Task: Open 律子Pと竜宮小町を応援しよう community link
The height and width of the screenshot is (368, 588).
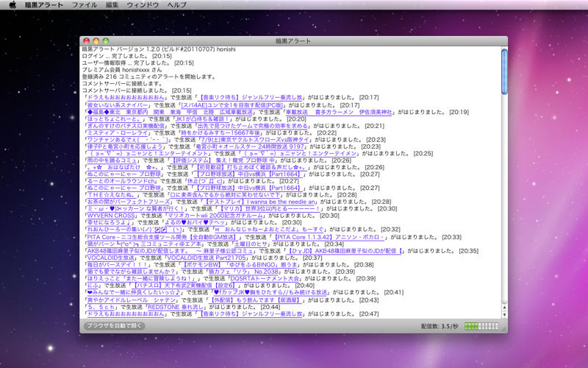Action: point(125,146)
